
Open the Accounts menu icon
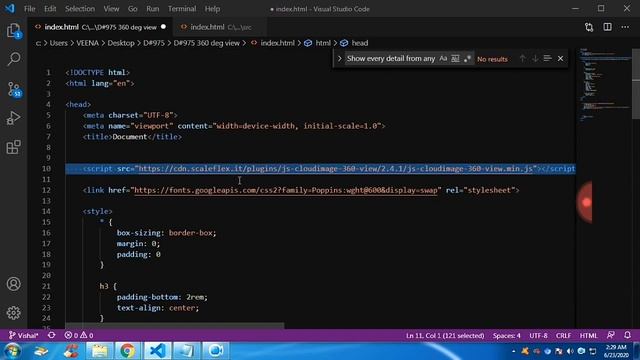tap(13, 284)
